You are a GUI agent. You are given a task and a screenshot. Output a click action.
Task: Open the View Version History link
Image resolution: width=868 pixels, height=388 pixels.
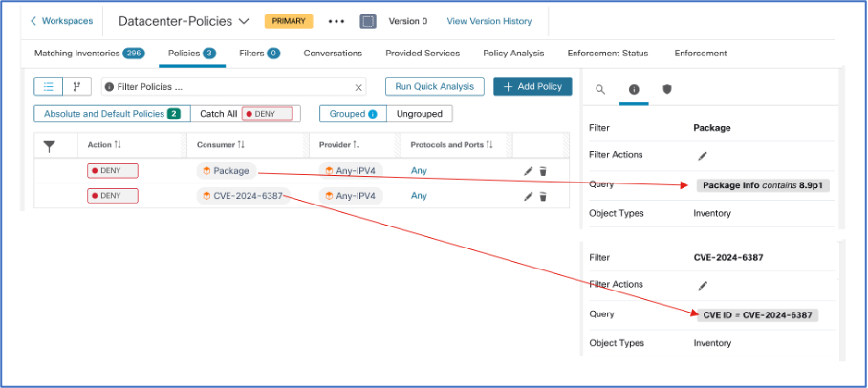pyautogui.click(x=488, y=21)
